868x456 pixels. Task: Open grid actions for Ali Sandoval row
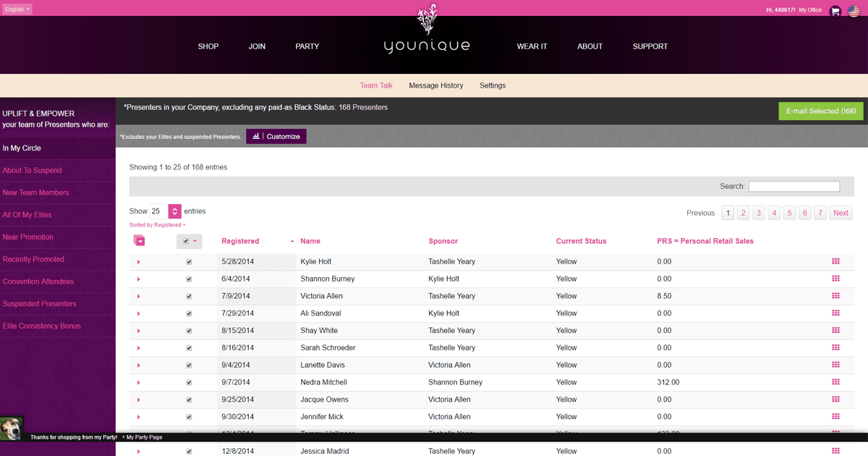point(836,313)
